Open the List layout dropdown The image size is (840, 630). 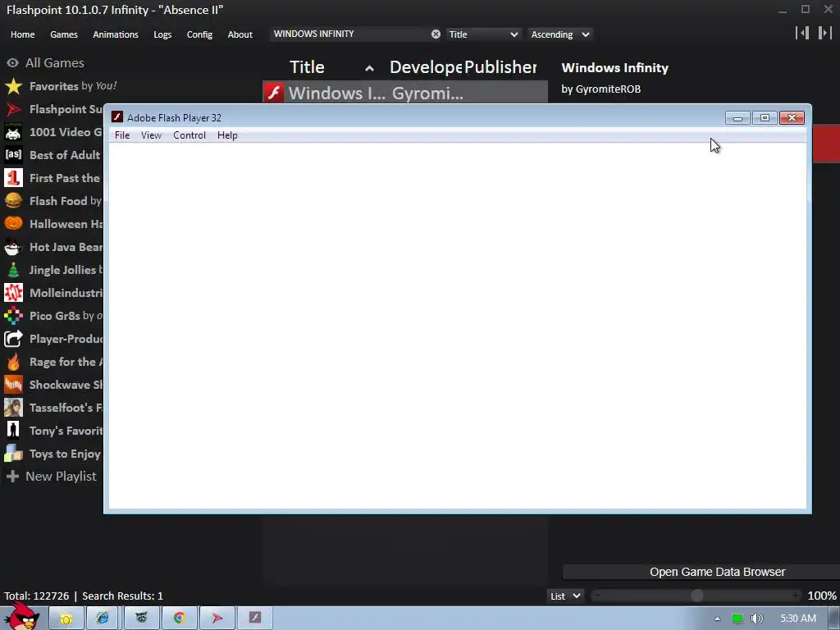[x=565, y=596]
